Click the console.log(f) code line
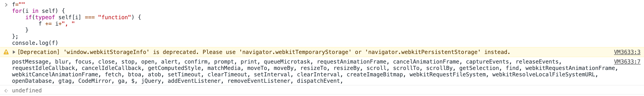 [x=35, y=43]
